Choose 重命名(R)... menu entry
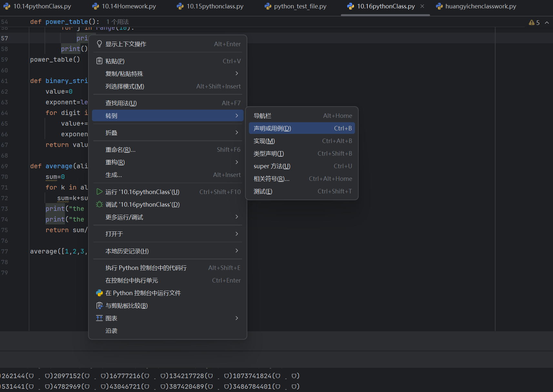Image resolution: width=553 pixels, height=392 pixels. coord(168,150)
